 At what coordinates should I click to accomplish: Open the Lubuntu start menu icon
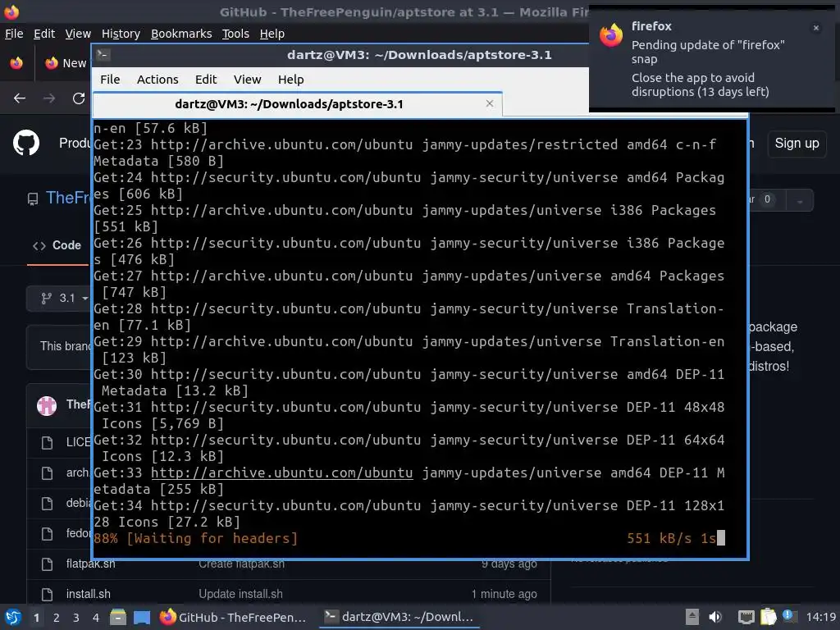[x=13, y=617]
